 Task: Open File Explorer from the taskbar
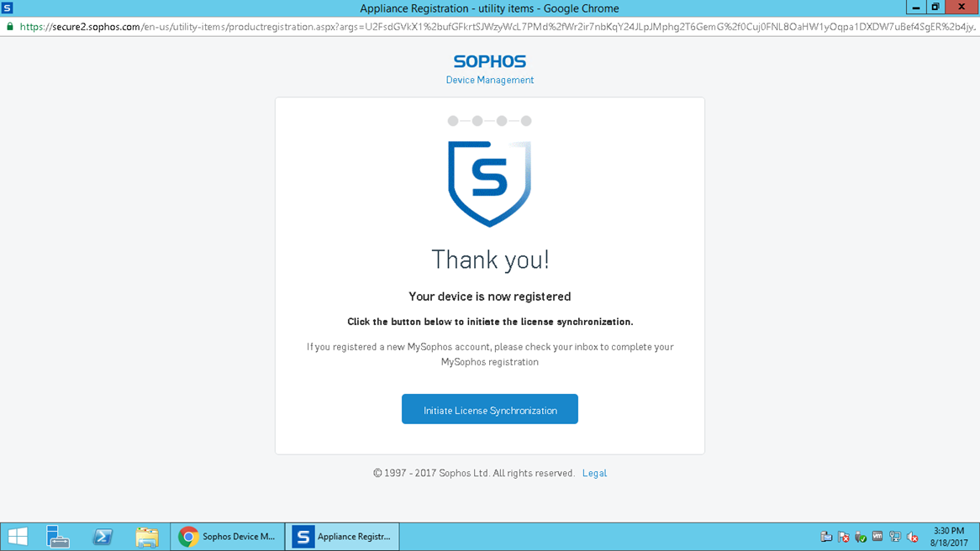[x=147, y=537]
